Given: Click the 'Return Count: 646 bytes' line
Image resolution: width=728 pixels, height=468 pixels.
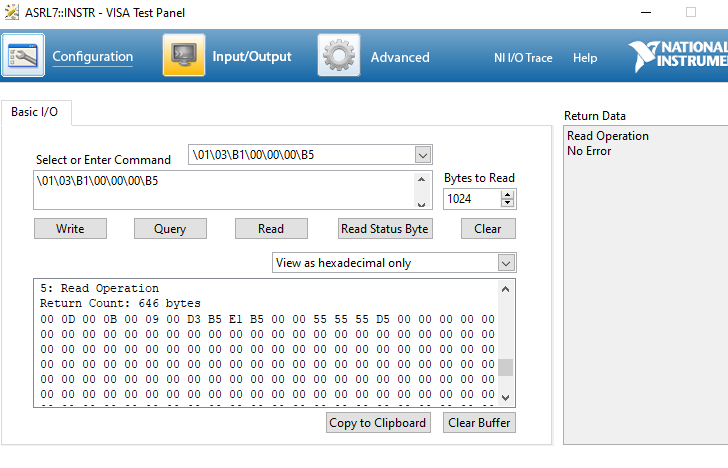Looking at the screenshot, I should pos(120,304).
